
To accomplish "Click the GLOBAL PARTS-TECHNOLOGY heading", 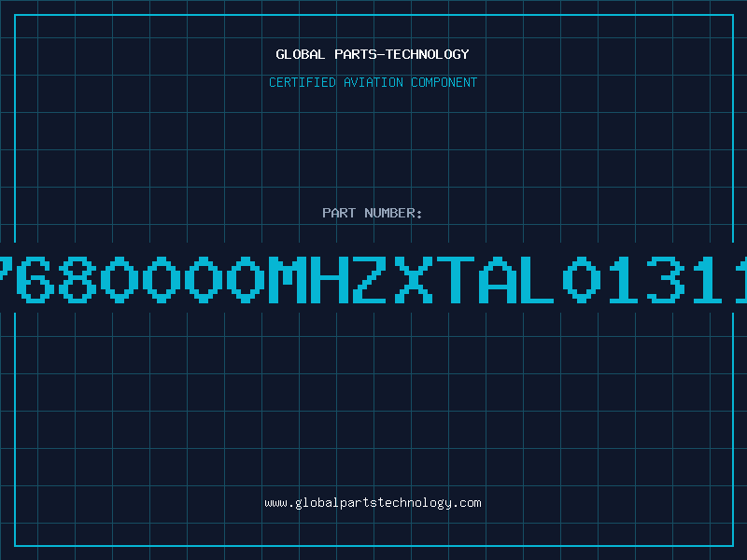I will [x=373, y=54].
